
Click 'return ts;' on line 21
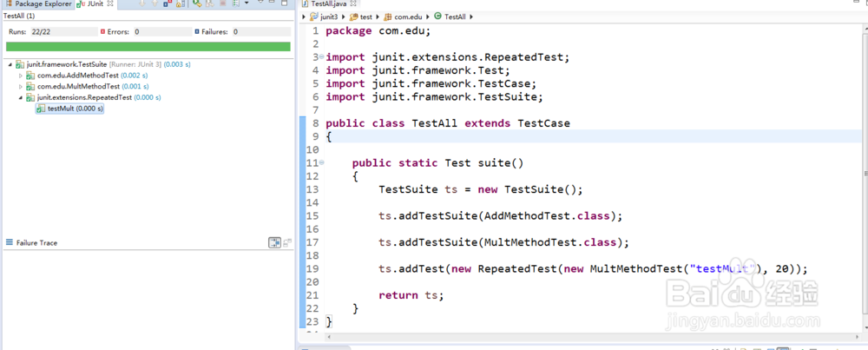point(411,296)
